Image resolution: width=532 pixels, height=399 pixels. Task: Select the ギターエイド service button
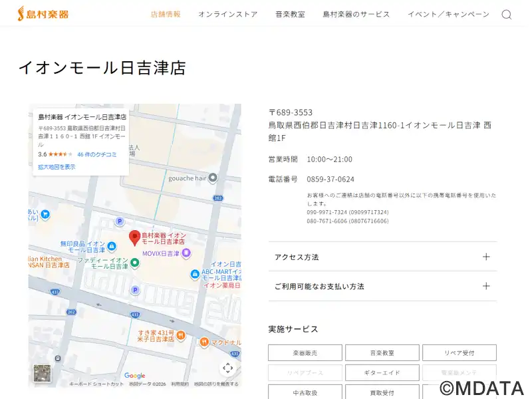[x=382, y=372]
